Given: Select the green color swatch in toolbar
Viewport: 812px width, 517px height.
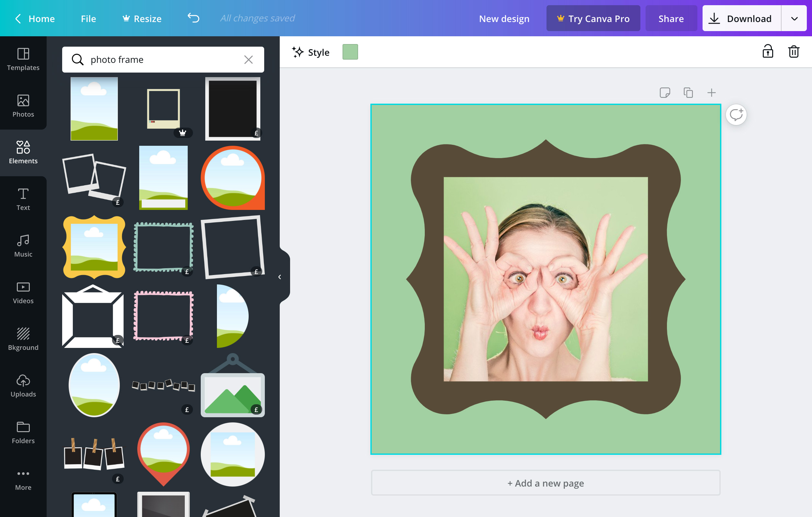Looking at the screenshot, I should (350, 52).
